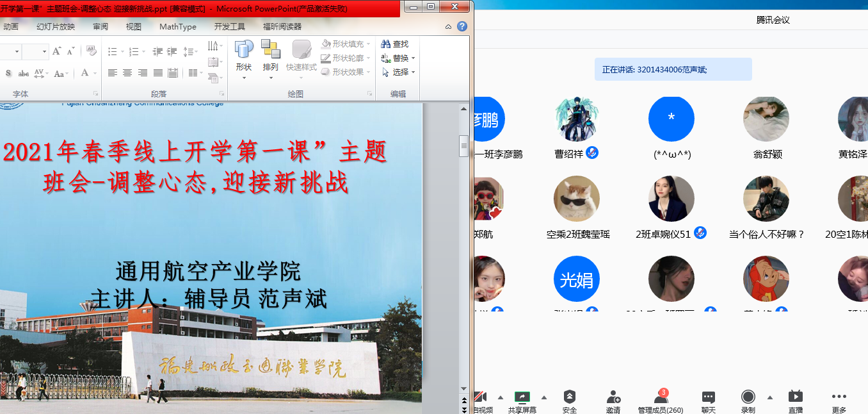The height and width of the screenshot is (414, 868).
Task: Switch to the Slide Show (幻灯片放映) tab
Action: click(56, 27)
